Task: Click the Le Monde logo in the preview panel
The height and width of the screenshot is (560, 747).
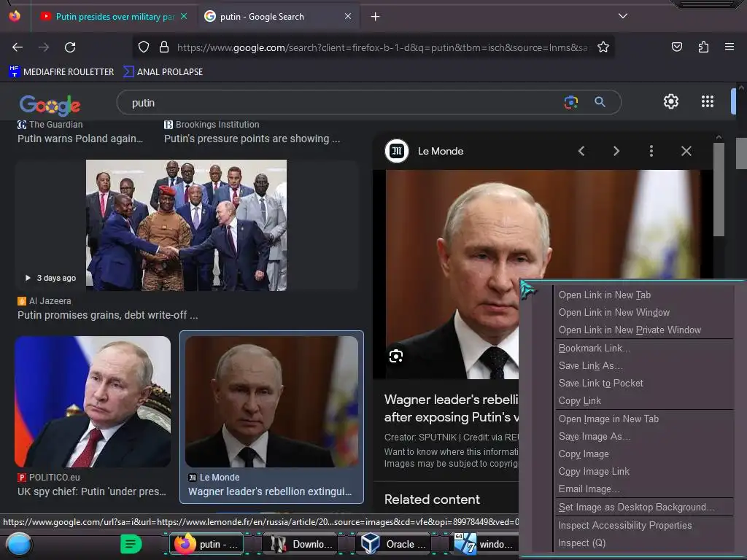Action: pos(396,151)
